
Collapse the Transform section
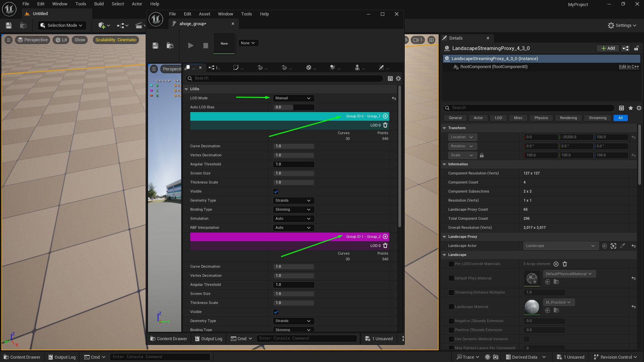click(x=444, y=128)
